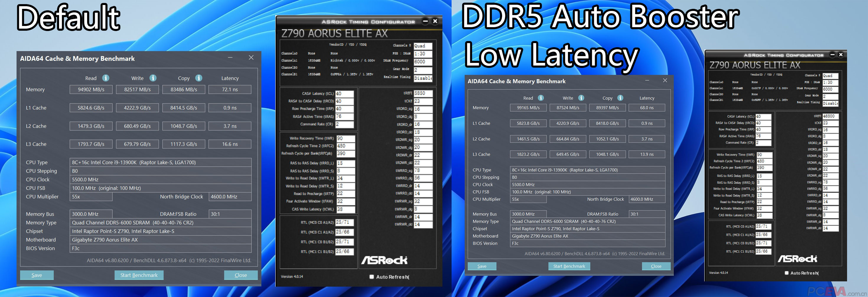Viewport: 868px width, 297px height.
Task: Click Memory Copy value 89397 MB/s
Action: click(x=607, y=108)
